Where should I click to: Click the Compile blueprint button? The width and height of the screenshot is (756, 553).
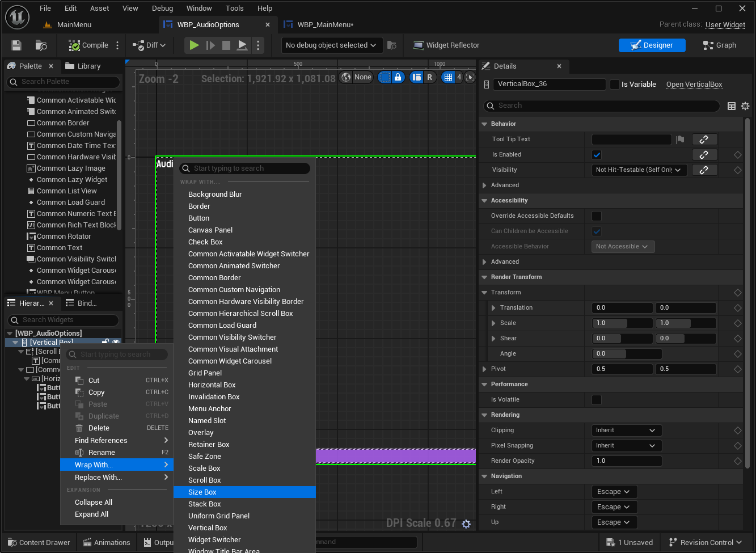pyautogui.click(x=88, y=45)
